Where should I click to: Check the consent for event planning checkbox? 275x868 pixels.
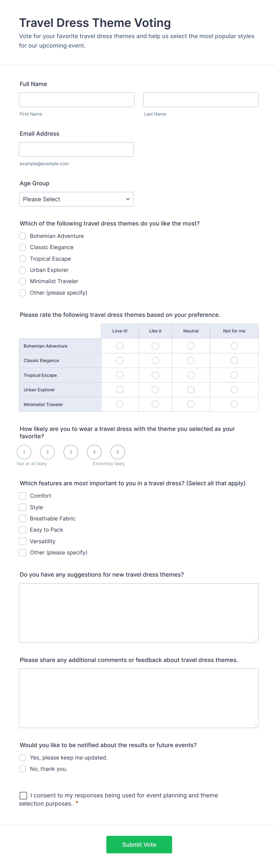pyautogui.click(x=23, y=796)
